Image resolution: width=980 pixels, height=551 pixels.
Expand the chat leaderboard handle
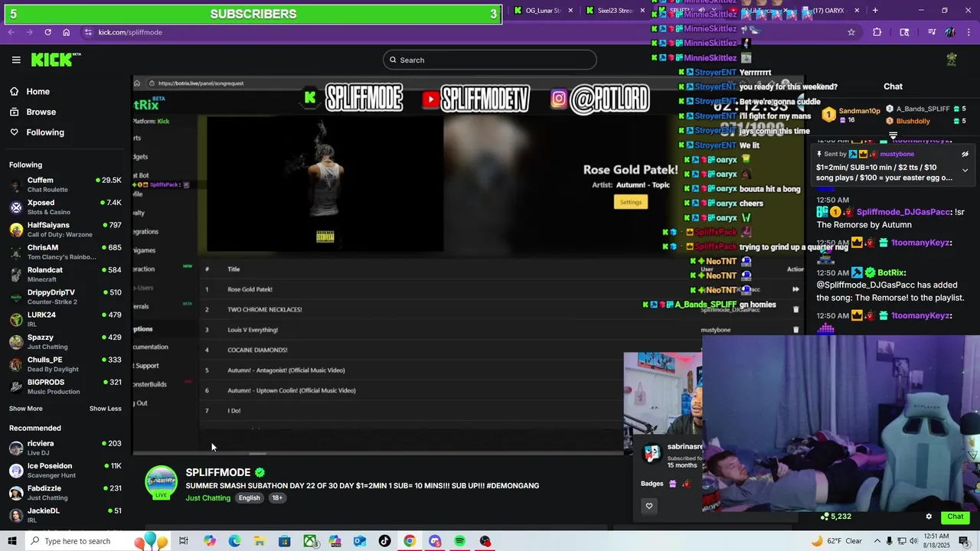893,135
